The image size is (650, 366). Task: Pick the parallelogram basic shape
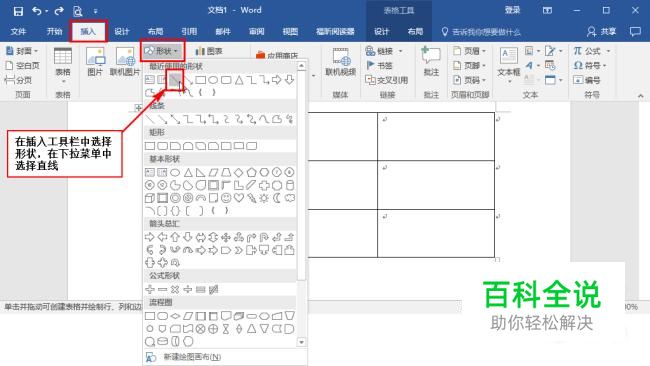(213, 172)
